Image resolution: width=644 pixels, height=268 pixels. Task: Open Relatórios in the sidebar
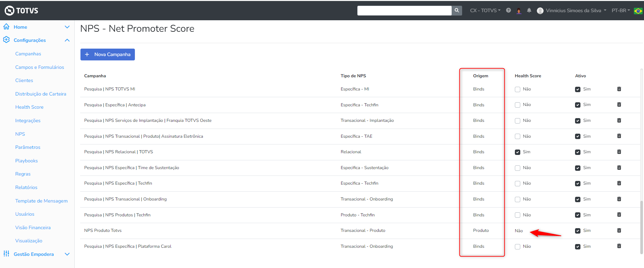pos(26,187)
